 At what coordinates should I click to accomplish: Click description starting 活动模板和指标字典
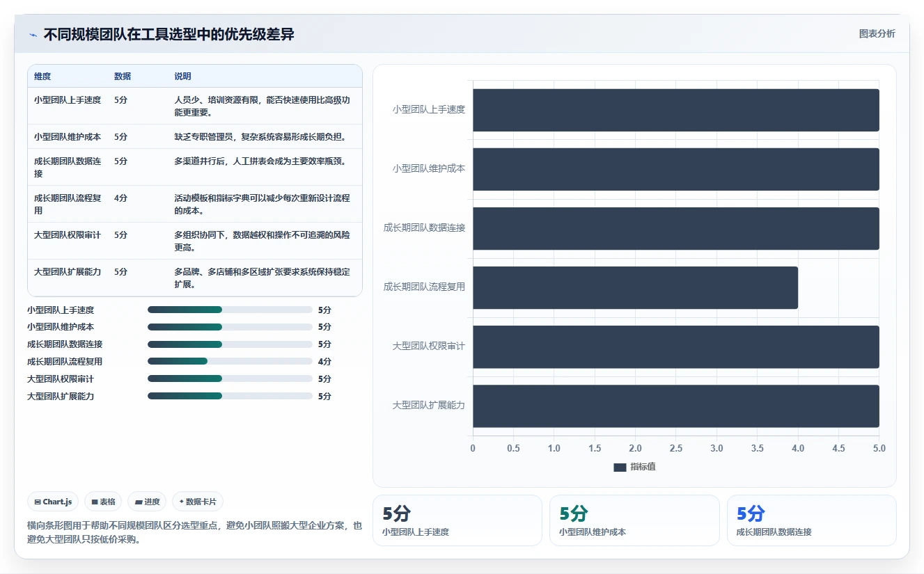[x=263, y=205]
